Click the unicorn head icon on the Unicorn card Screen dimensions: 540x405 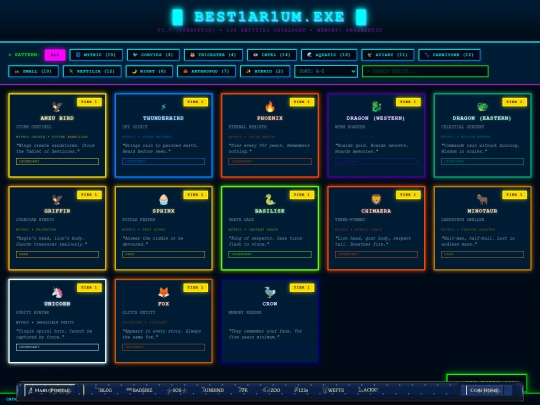click(x=57, y=292)
